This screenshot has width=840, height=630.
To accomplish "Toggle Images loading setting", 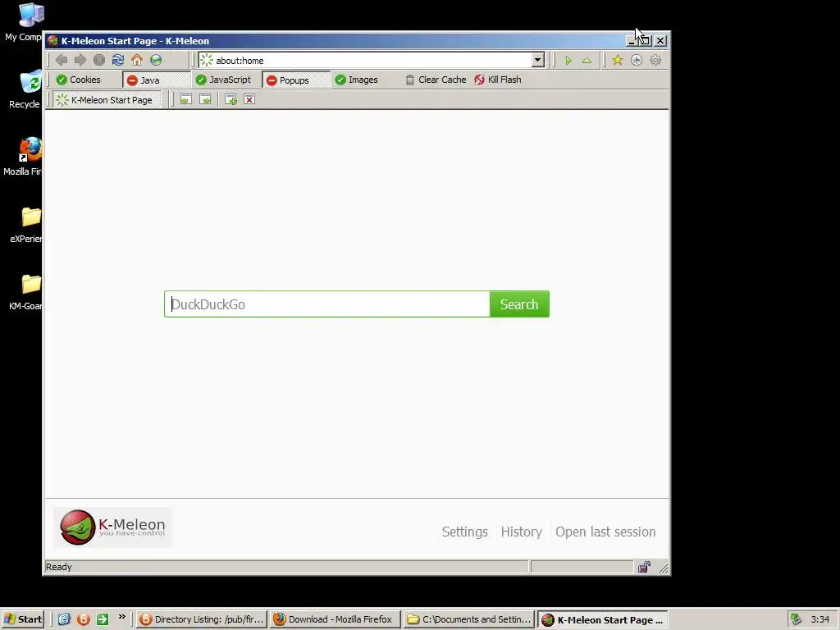I will [x=356, y=80].
